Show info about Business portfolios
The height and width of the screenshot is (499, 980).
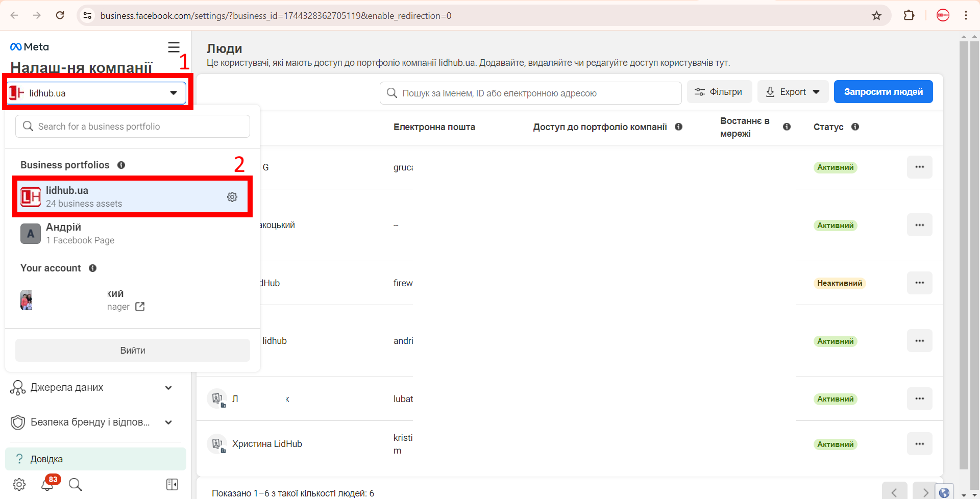pos(121,165)
